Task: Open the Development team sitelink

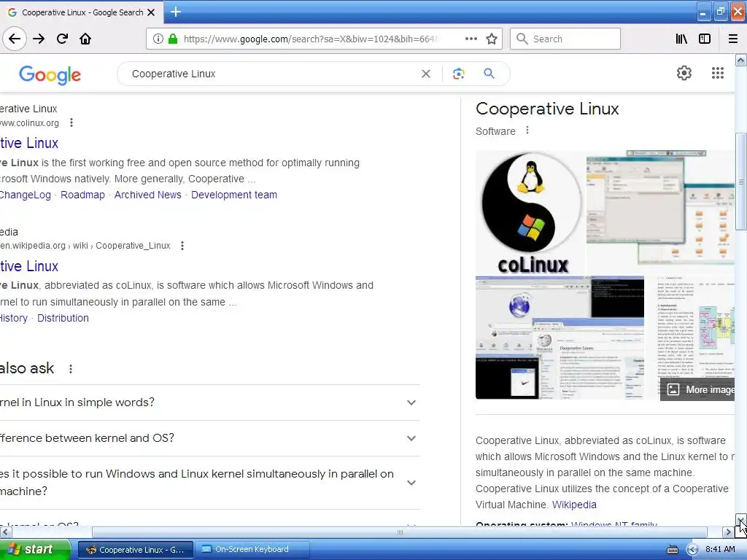Action: point(234,195)
